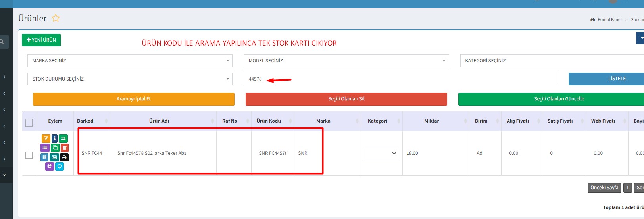Expand the MODEL SEÇİNİZ dropdown
This screenshot has height=219, width=644.
pos(346,61)
